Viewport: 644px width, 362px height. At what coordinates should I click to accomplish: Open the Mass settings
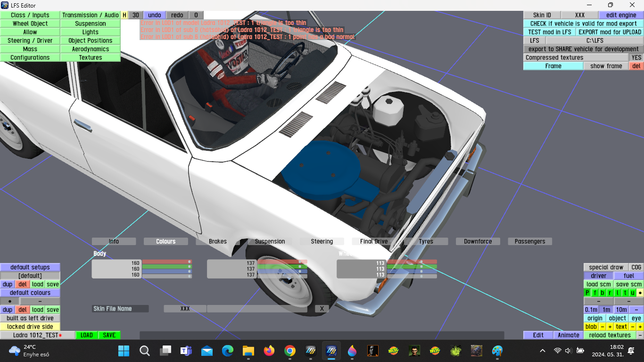[30, 49]
